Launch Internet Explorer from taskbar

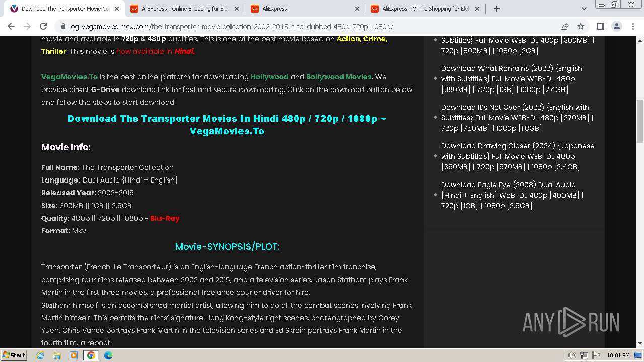(40, 355)
